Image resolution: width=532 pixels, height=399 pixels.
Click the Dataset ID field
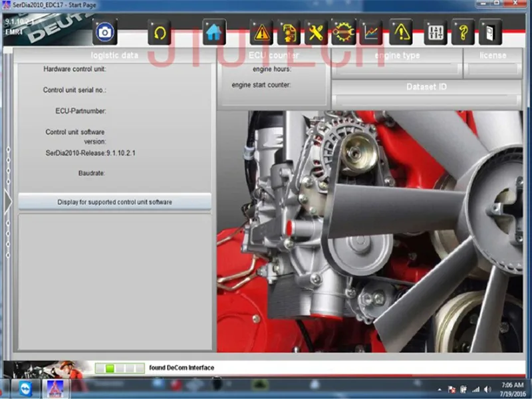coord(426,100)
